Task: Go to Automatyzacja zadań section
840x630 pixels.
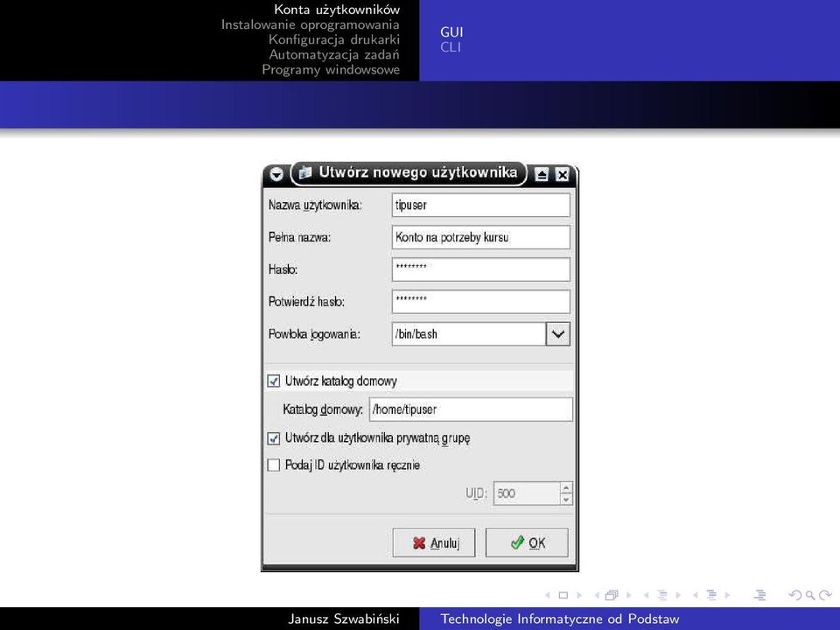Action: coord(334,54)
